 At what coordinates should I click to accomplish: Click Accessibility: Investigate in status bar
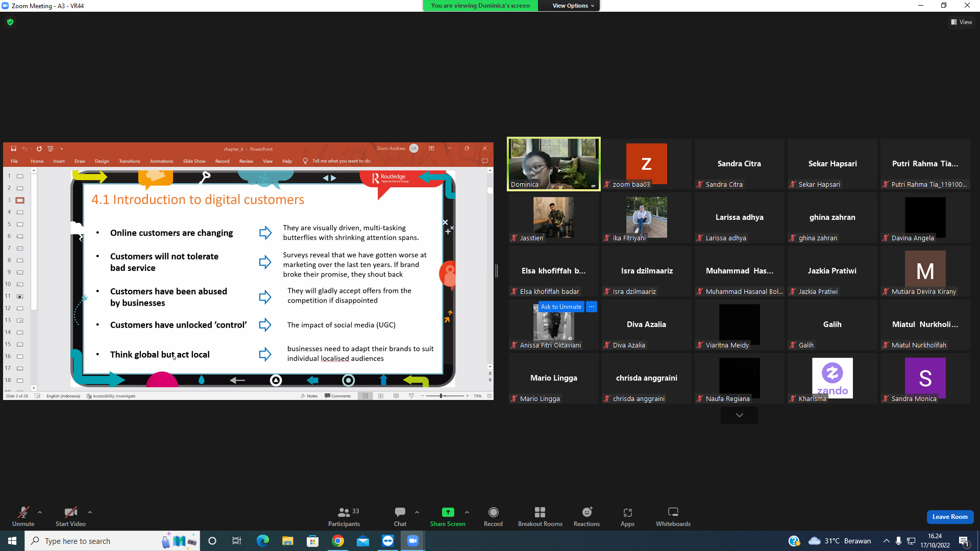pyautogui.click(x=111, y=396)
